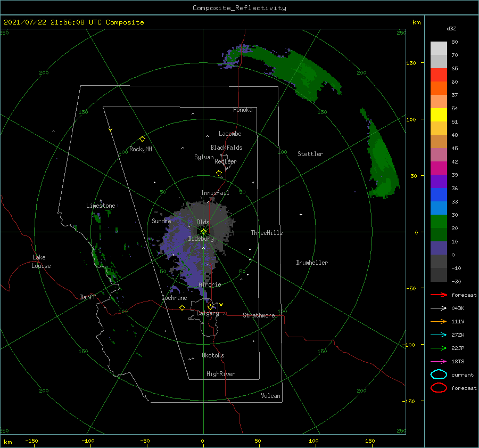This screenshot has width=479, height=448.
Task: Choose the yellow 54-51 dBZ swatch
Action: (439, 115)
